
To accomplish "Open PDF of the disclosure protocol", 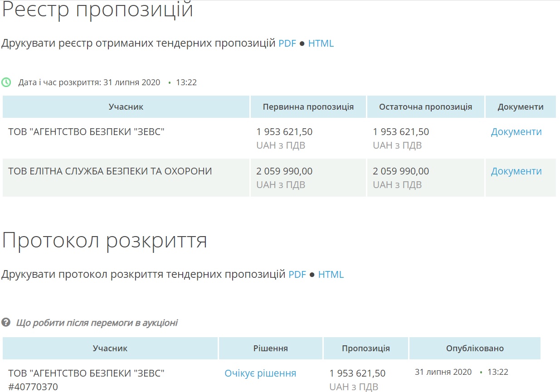I will (297, 274).
